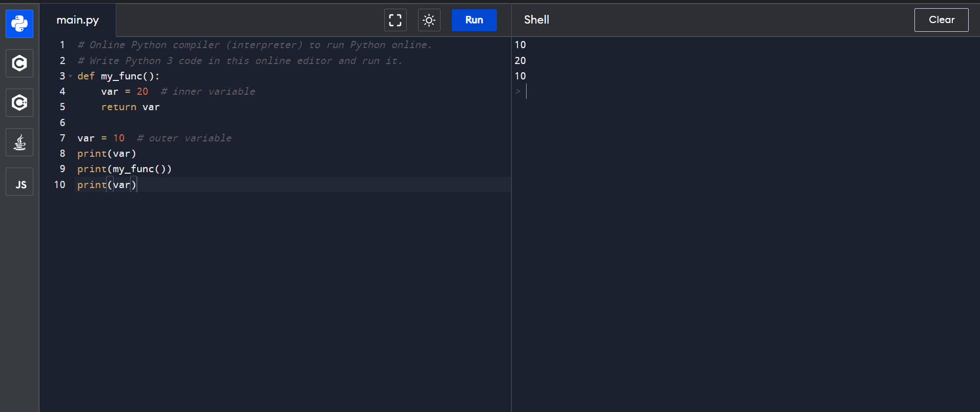Place cursor at 'var = 10' on line 7
Screen dimensions: 980x412
coord(101,138)
